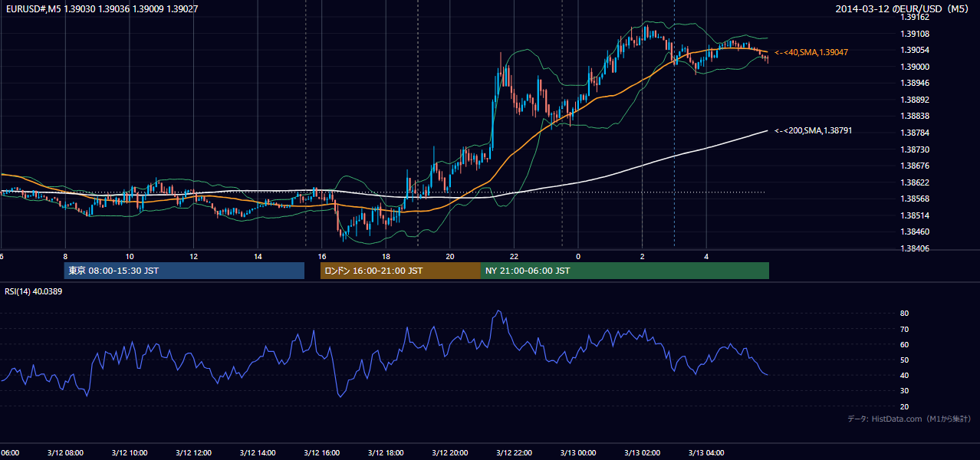This screenshot has height=460, width=980.
Task: Click hour tick 20 under the price chart
Action: (x=450, y=256)
